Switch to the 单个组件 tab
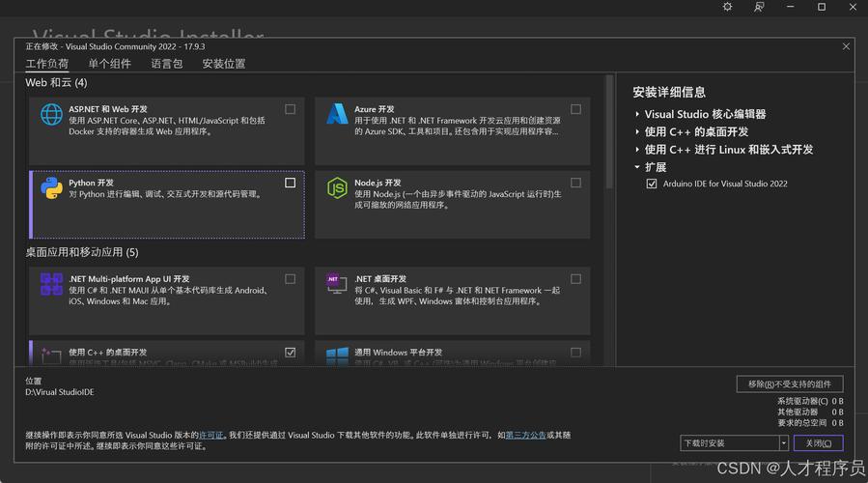868x483 pixels. point(109,64)
